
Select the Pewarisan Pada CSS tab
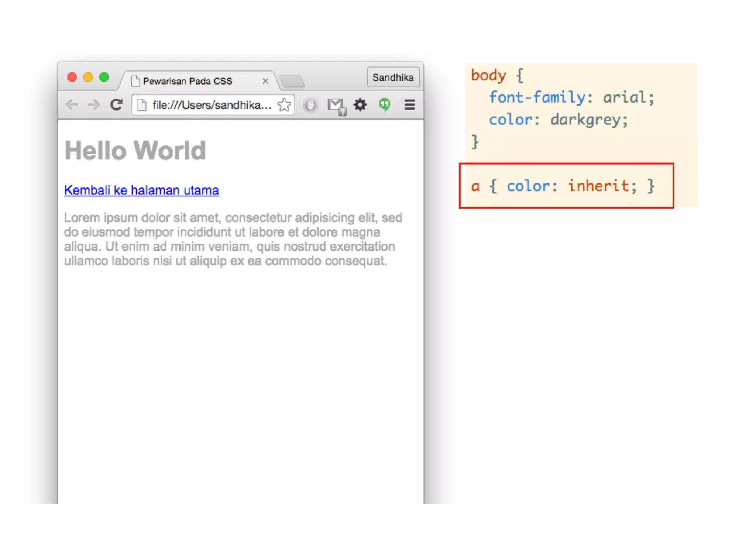188,81
